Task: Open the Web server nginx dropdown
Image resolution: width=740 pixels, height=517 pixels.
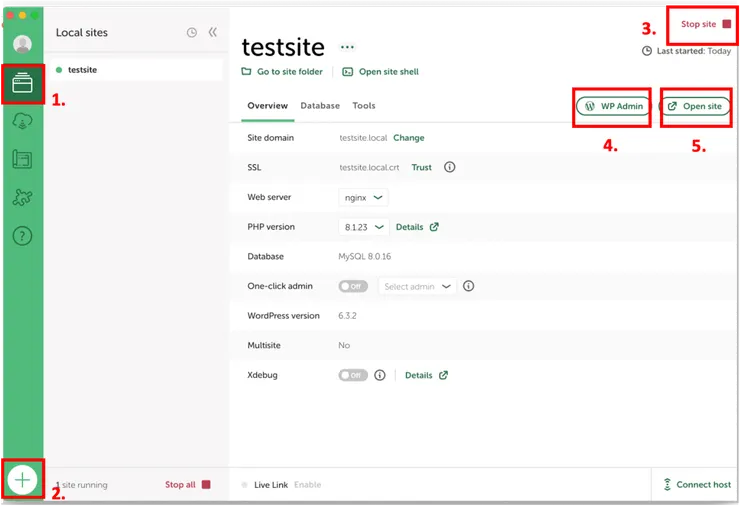Action: point(363,197)
